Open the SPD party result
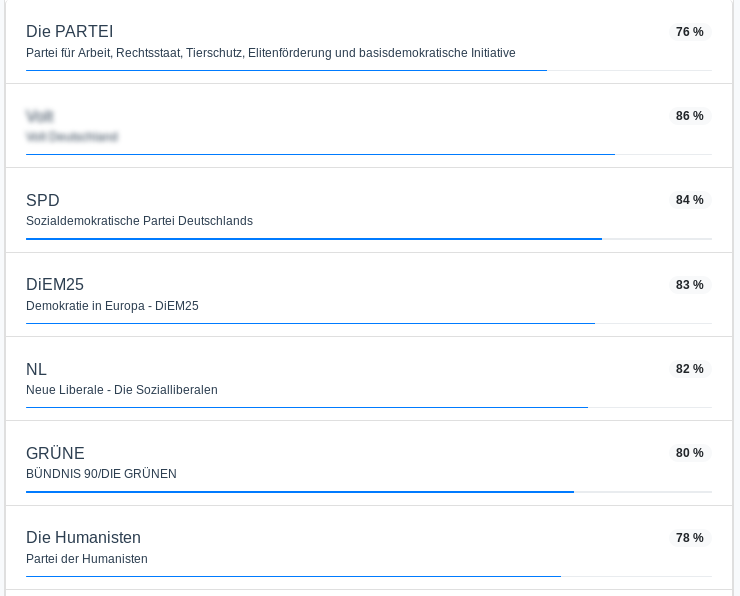 [369, 210]
